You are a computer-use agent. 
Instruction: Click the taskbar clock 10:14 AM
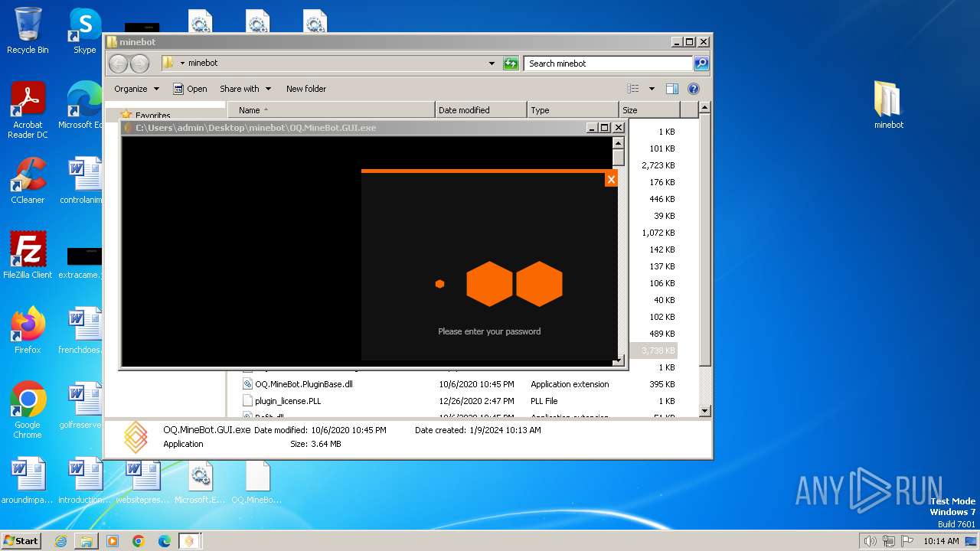941,541
